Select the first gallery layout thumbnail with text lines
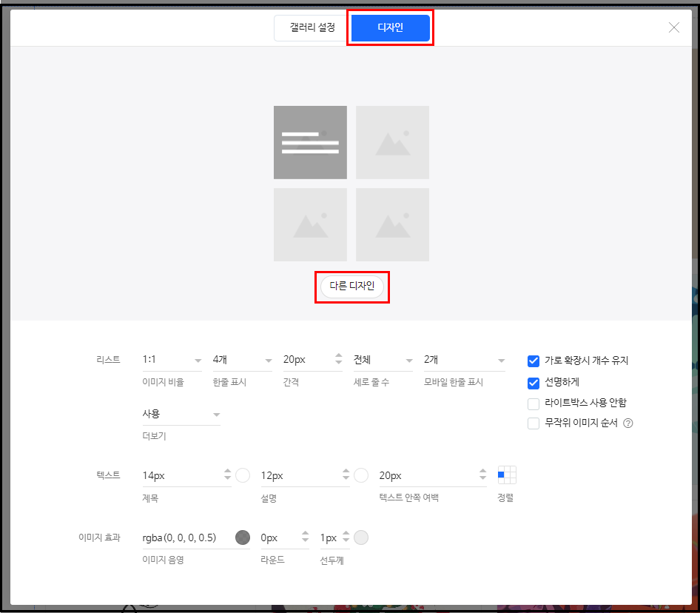 310,142
